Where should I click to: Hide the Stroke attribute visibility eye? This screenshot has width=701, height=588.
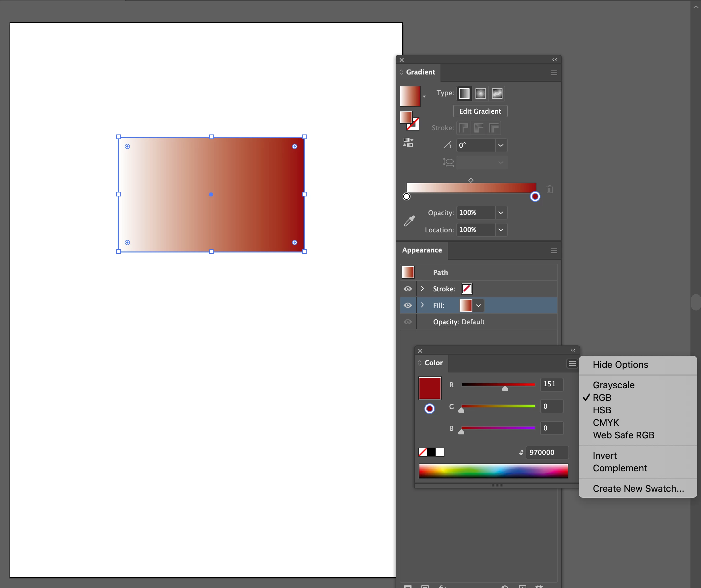[x=408, y=289]
